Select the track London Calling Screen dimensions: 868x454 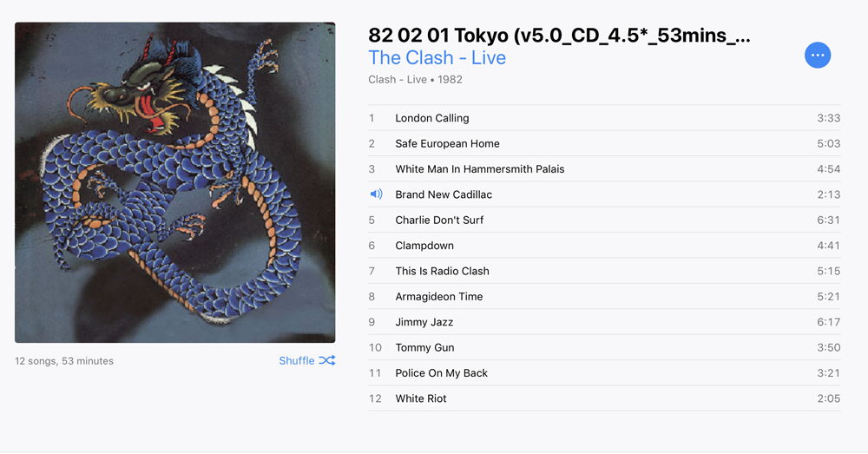(x=604, y=118)
